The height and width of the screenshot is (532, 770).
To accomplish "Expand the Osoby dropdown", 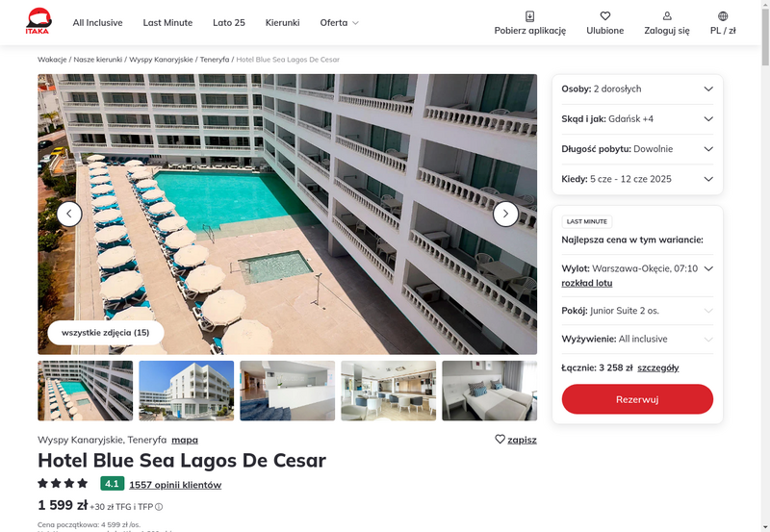I will (x=637, y=89).
